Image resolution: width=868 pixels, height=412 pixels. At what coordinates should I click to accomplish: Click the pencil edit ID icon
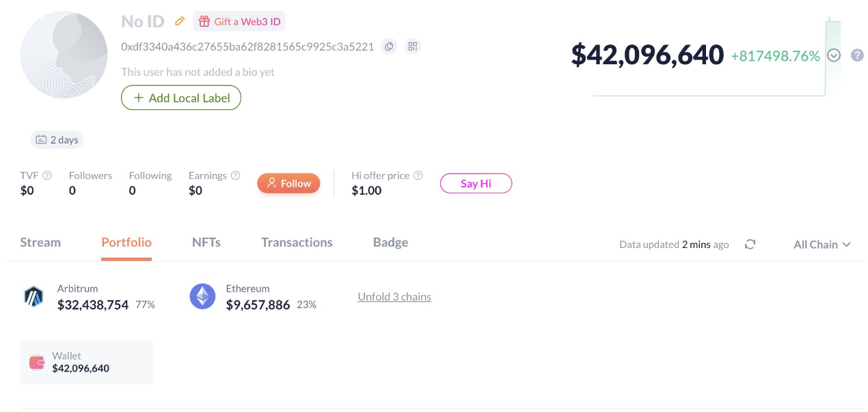(180, 21)
